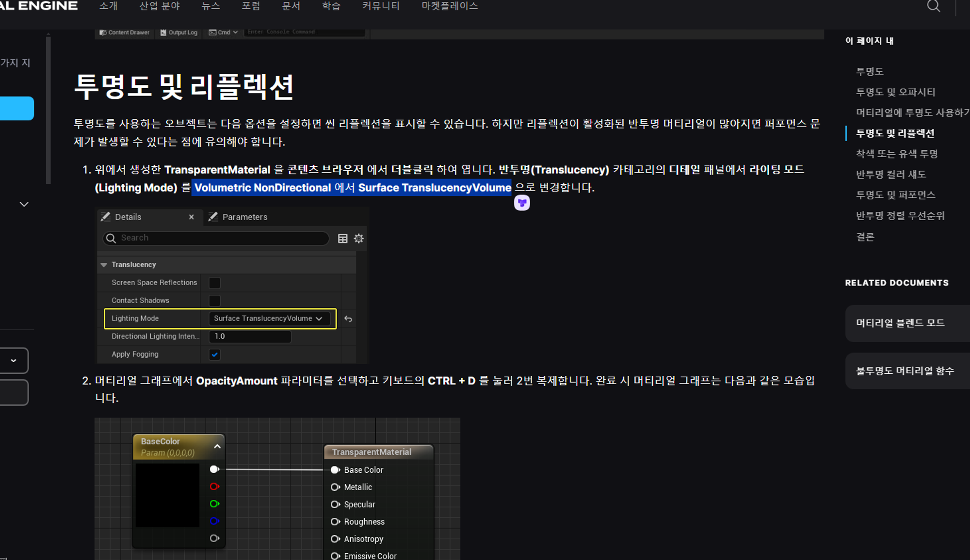The height and width of the screenshot is (560, 970).
Task: Click the red output pin of BaseColor
Action: [214, 486]
